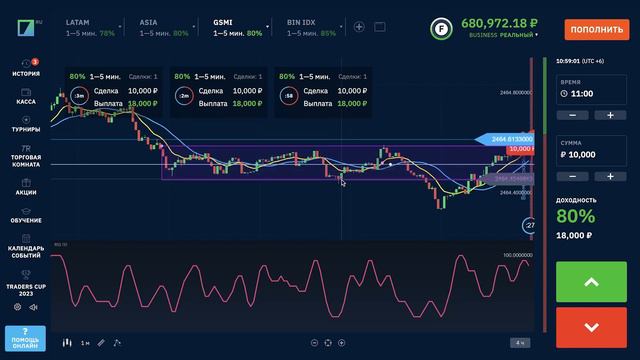Click the blue current price label 2464.61
The width and height of the screenshot is (640, 360).
tap(505, 139)
